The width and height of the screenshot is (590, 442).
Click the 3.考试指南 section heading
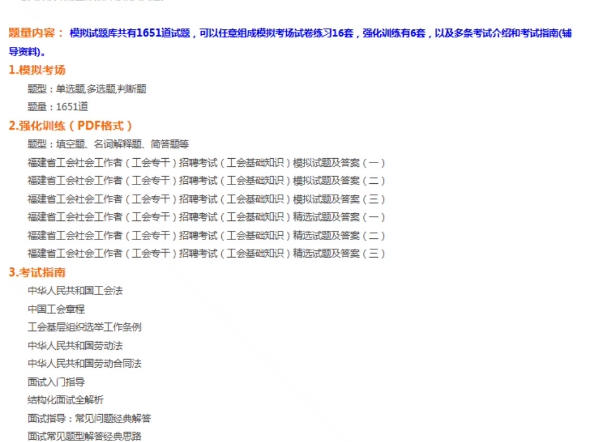[x=37, y=272]
